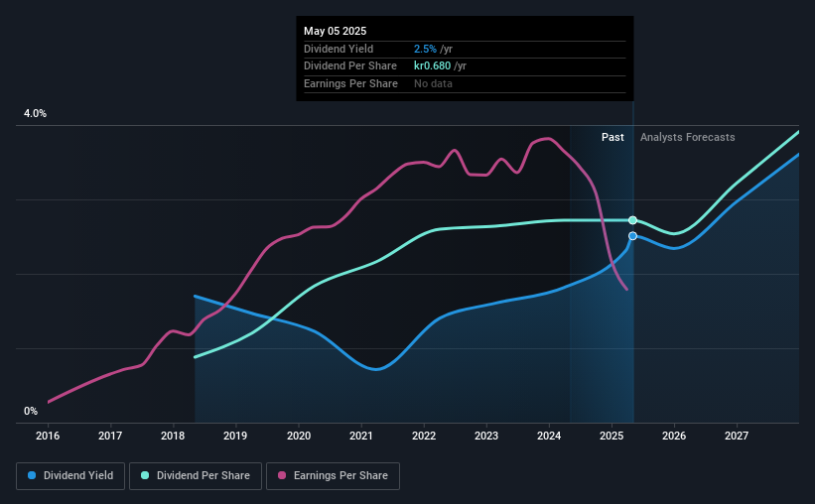
Task: Click the Past section label
Action: [x=612, y=137]
